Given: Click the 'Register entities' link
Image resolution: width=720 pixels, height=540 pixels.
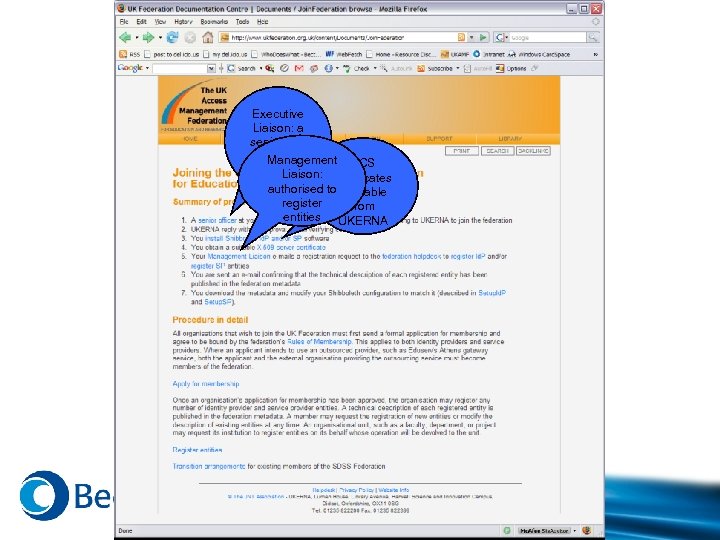Looking at the screenshot, I should pos(197,450).
